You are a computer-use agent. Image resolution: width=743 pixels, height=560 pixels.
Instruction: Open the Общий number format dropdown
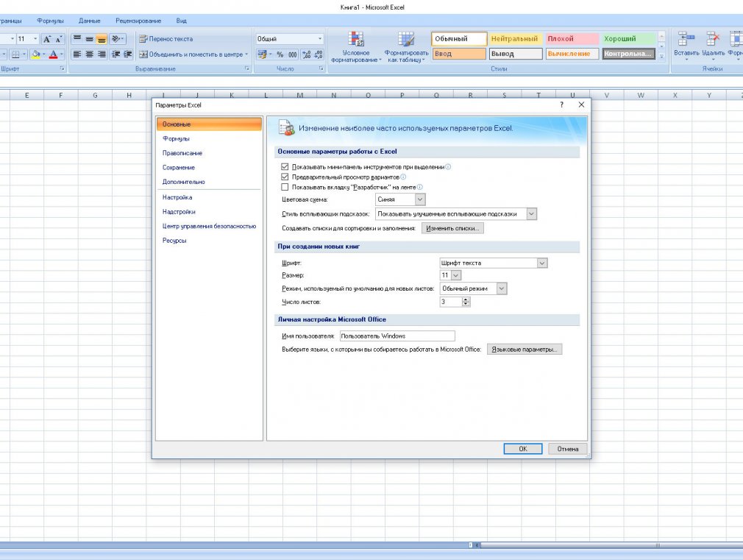[x=320, y=39]
